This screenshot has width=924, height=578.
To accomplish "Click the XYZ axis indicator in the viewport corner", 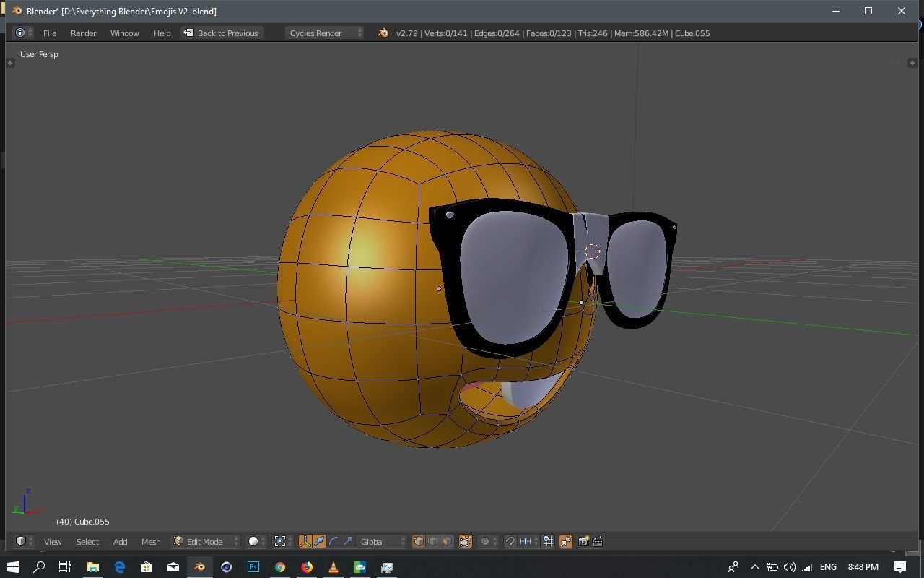I will click(x=27, y=502).
